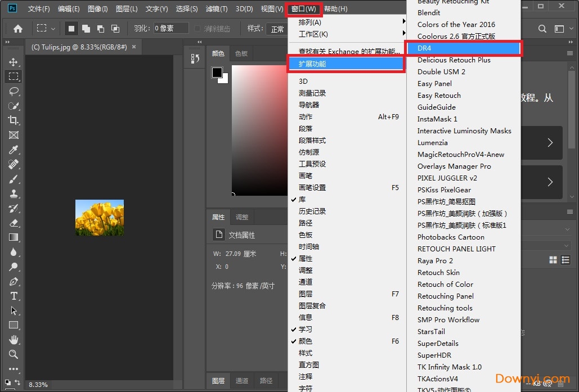Select the Move tool
Screen dimensions: 579x392
coord(14,62)
